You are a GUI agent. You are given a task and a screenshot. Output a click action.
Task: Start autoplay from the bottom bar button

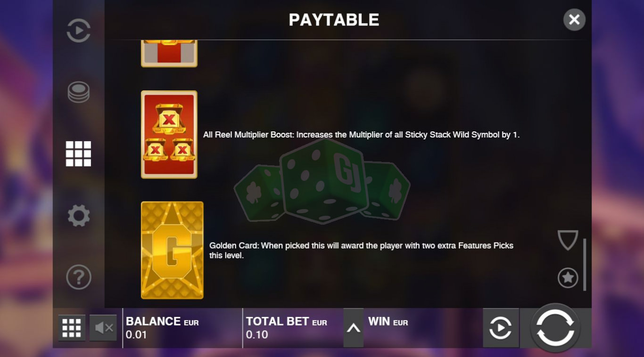[x=501, y=328]
